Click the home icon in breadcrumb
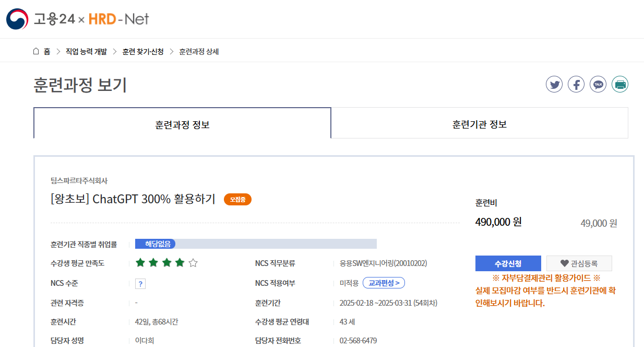The image size is (644, 347). click(x=36, y=51)
